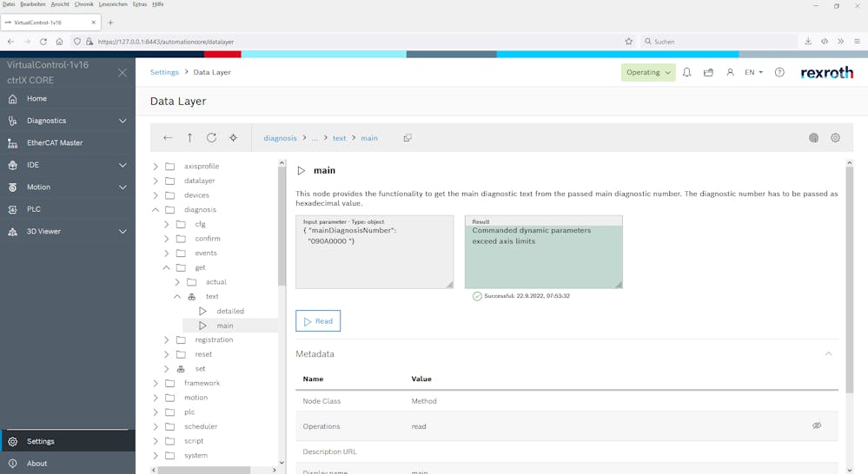Collapse the Metadata section

828,354
